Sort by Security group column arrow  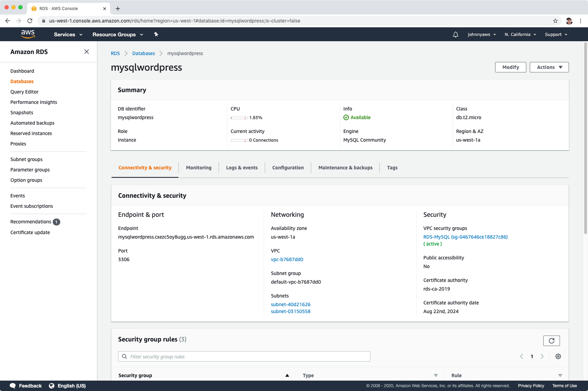pyautogui.click(x=287, y=375)
